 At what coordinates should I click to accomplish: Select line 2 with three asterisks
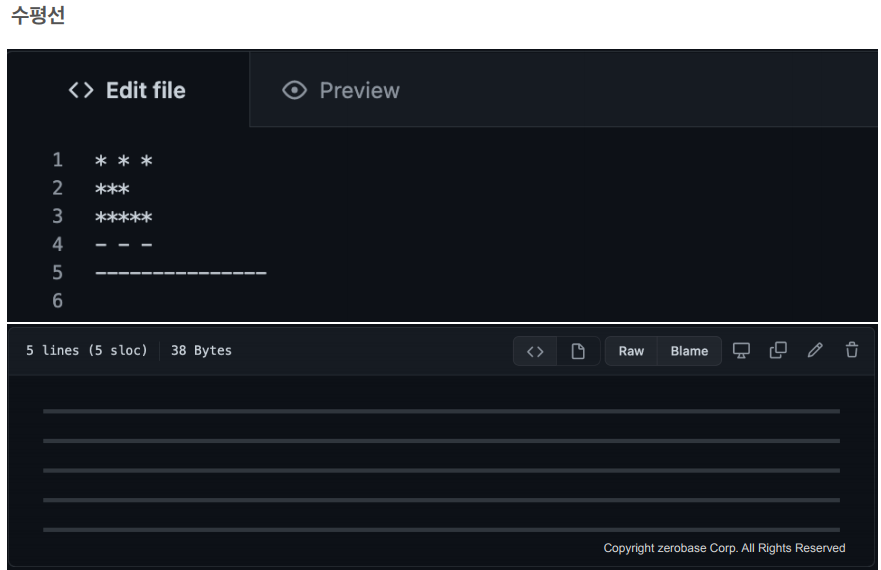pyautogui.click(x=112, y=189)
